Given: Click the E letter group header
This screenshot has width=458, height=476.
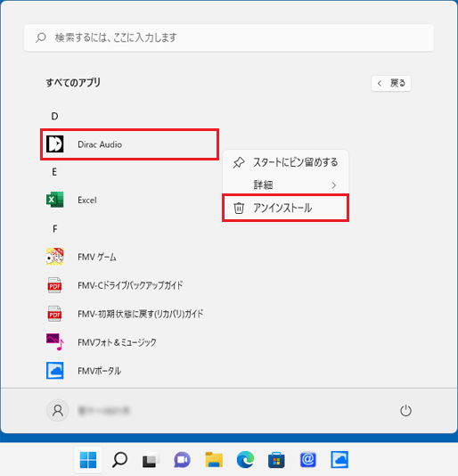Looking at the screenshot, I should pyautogui.click(x=54, y=172).
